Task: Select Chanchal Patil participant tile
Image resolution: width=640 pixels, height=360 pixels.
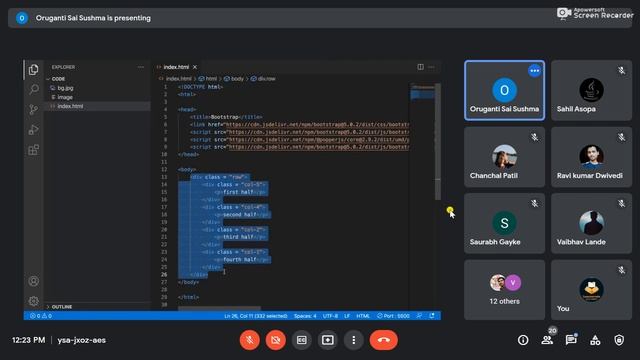Action: (x=504, y=157)
